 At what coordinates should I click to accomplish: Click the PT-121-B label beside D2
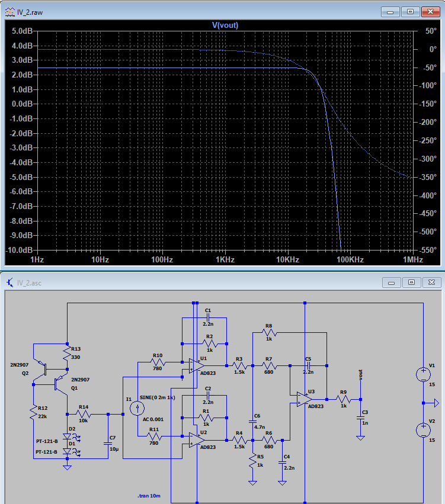point(47,441)
